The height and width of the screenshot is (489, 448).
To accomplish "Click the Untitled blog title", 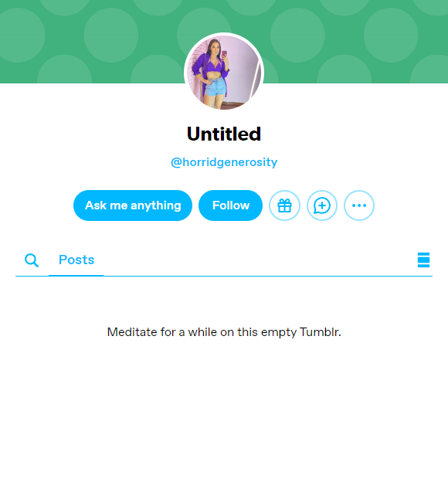I will [x=224, y=134].
